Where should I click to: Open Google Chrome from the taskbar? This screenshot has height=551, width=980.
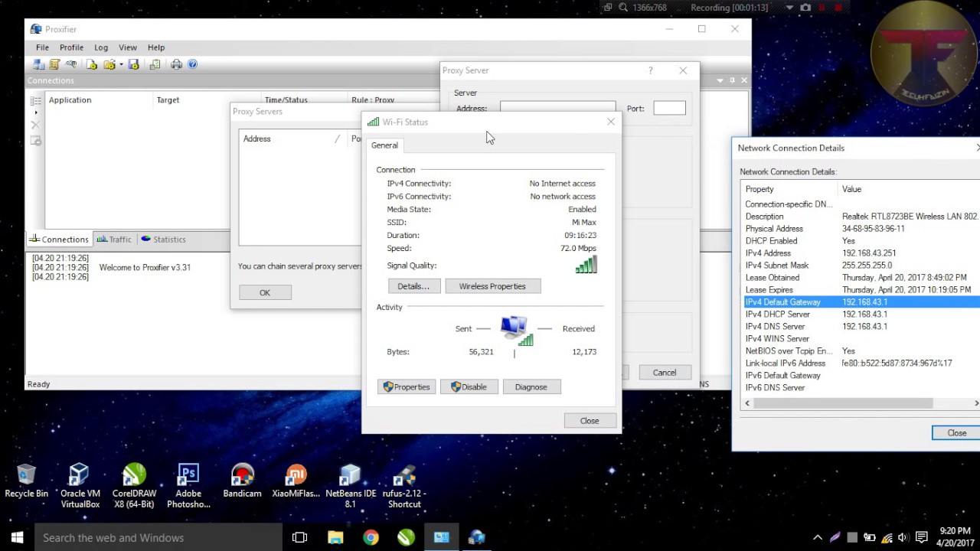point(371,537)
